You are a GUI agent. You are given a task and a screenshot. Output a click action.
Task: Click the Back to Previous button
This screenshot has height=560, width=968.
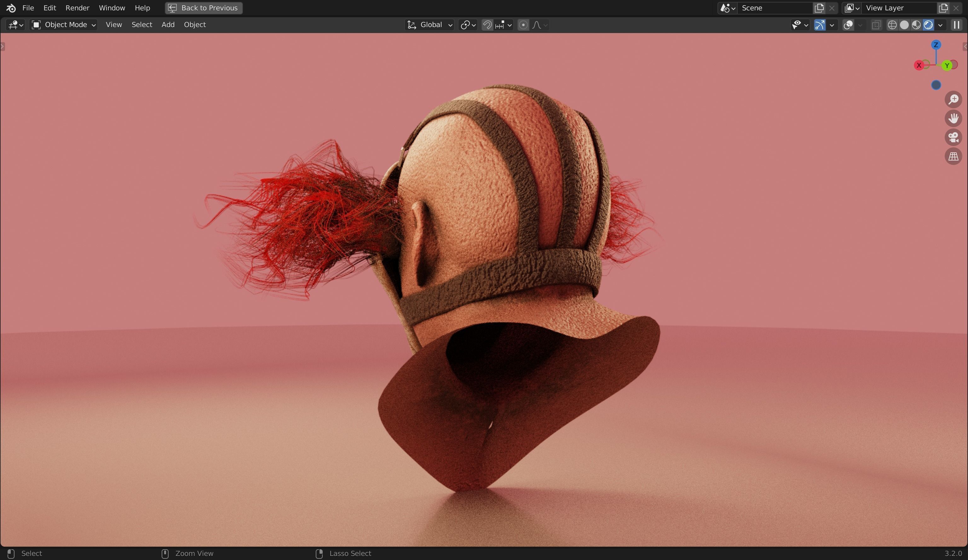click(203, 8)
